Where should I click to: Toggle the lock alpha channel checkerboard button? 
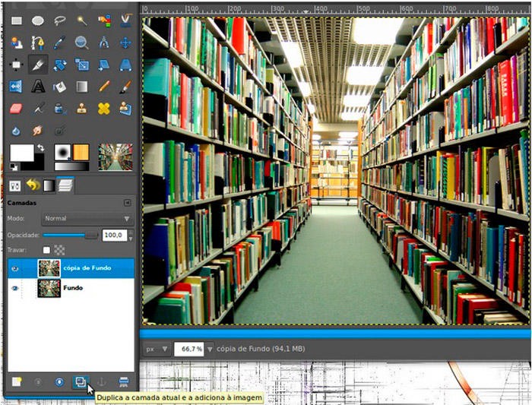60,250
